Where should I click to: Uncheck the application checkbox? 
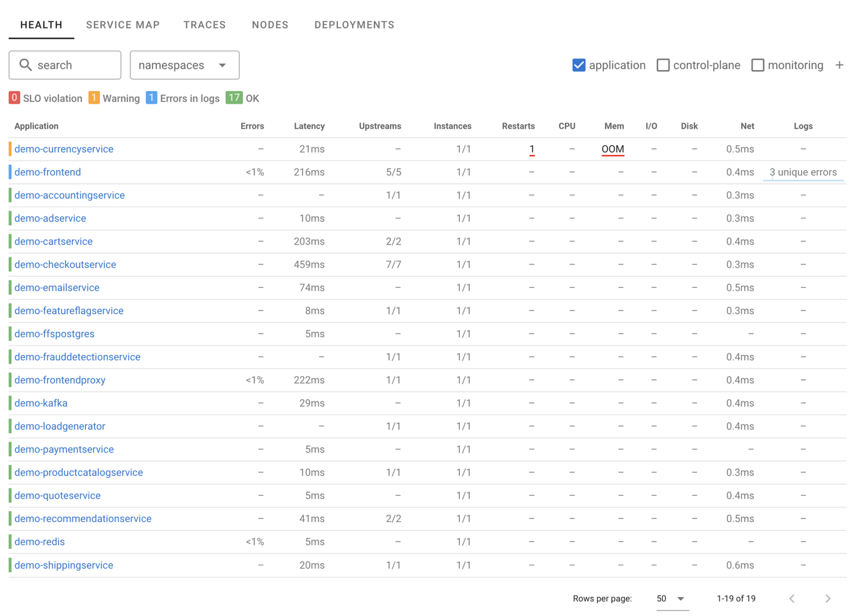[579, 65]
